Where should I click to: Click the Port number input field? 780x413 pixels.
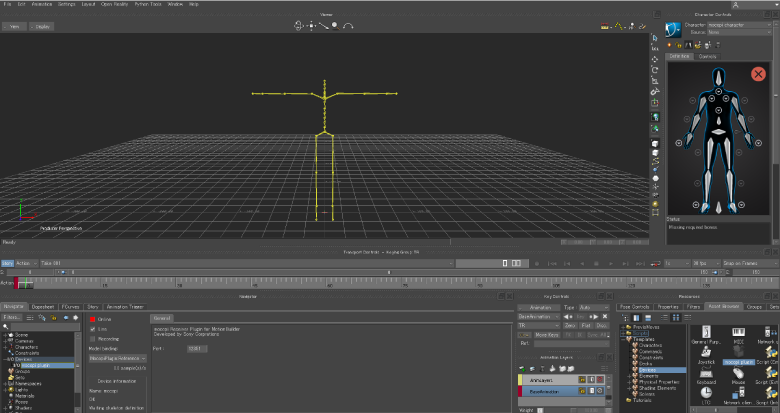click(x=198, y=348)
